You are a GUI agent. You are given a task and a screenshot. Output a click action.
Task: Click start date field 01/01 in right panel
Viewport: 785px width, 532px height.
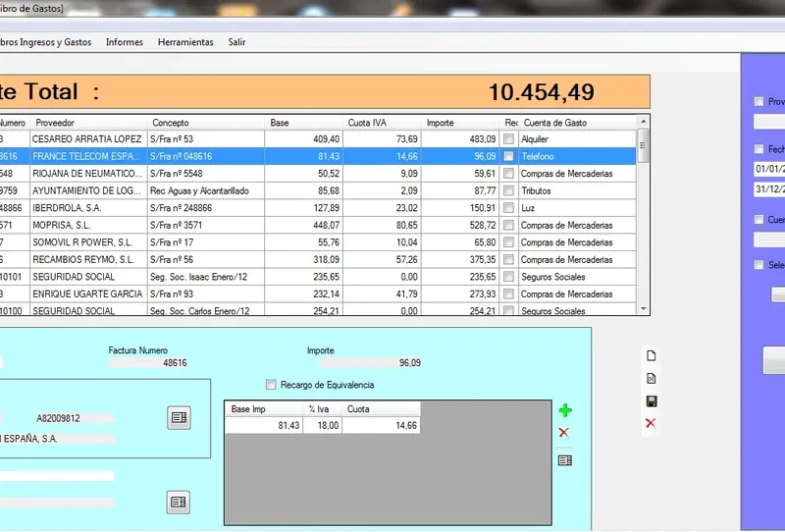769,168
